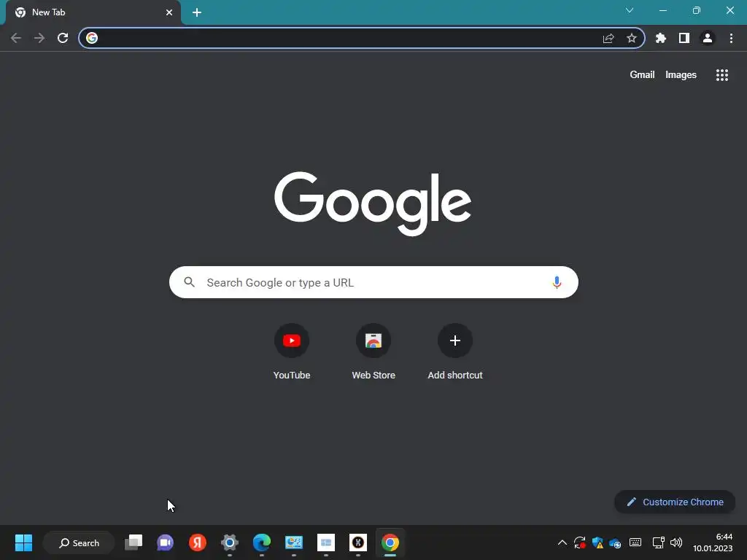Open the white window app on taskbar
This screenshot has width=747, height=560.
[x=326, y=542]
